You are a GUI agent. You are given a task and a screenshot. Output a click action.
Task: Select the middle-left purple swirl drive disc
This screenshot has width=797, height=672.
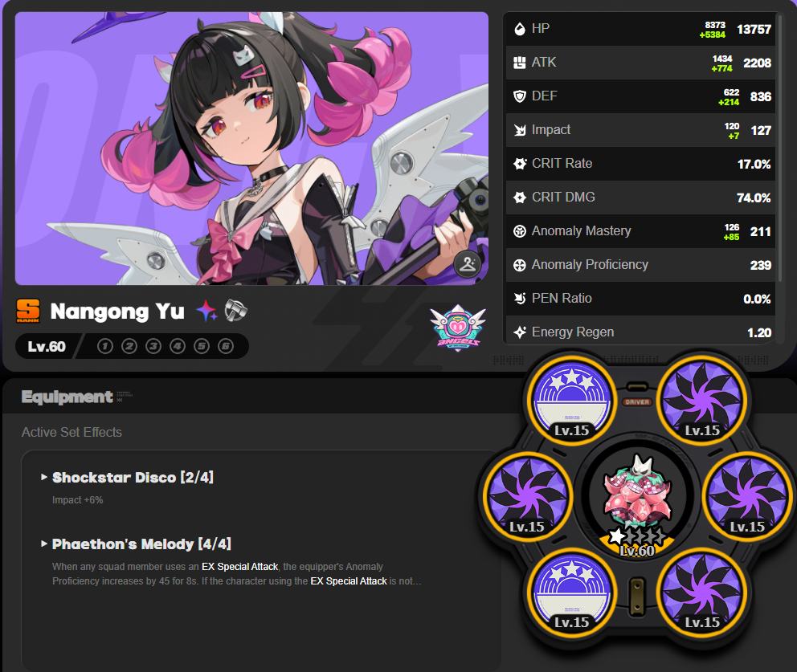tap(528, 496)
